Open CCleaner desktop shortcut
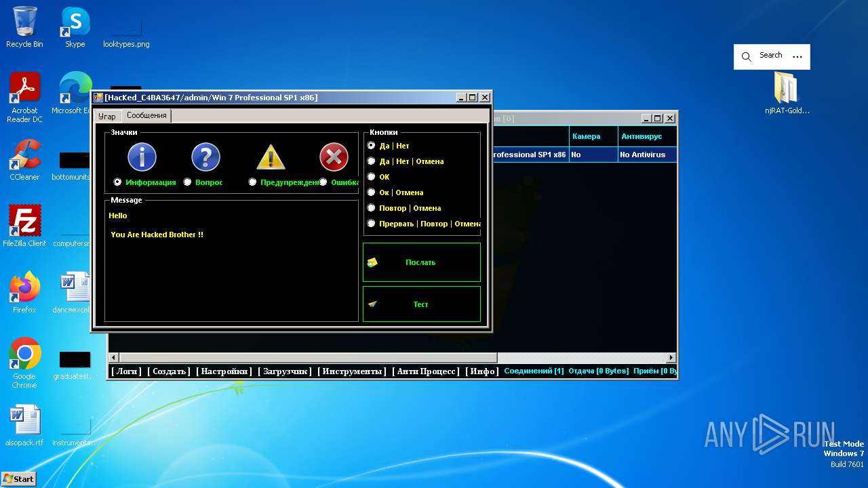 [24, 160]
